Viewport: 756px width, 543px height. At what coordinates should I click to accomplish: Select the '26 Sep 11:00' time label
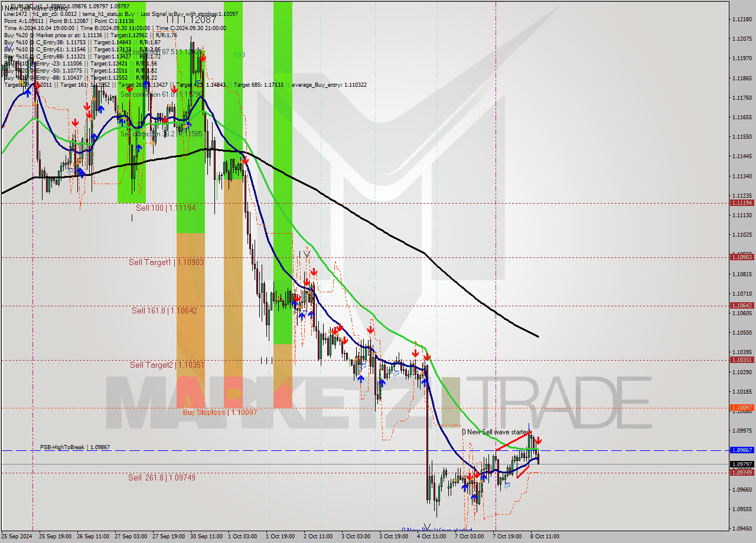click(x=93, y=537)
